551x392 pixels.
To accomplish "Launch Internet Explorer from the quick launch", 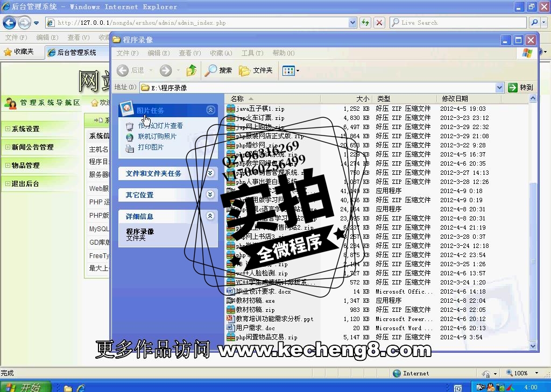I will (x=81, y=388).
